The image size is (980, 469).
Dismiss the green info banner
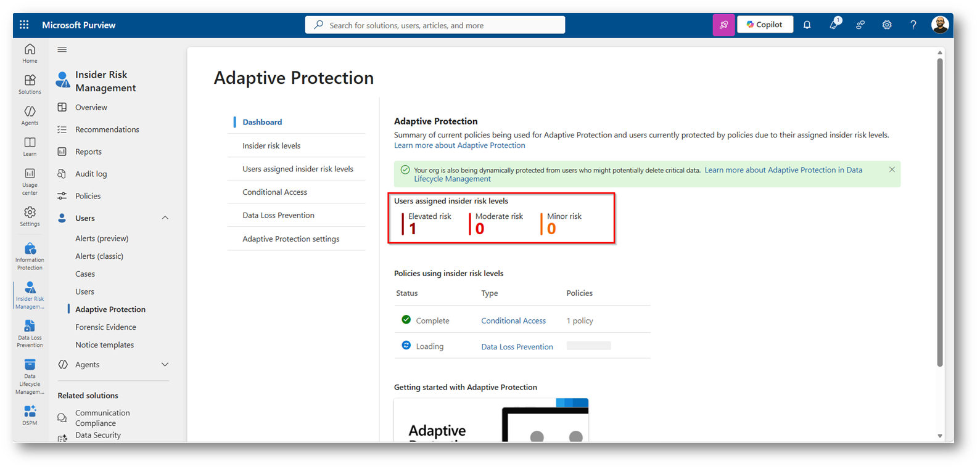(892, 169)
